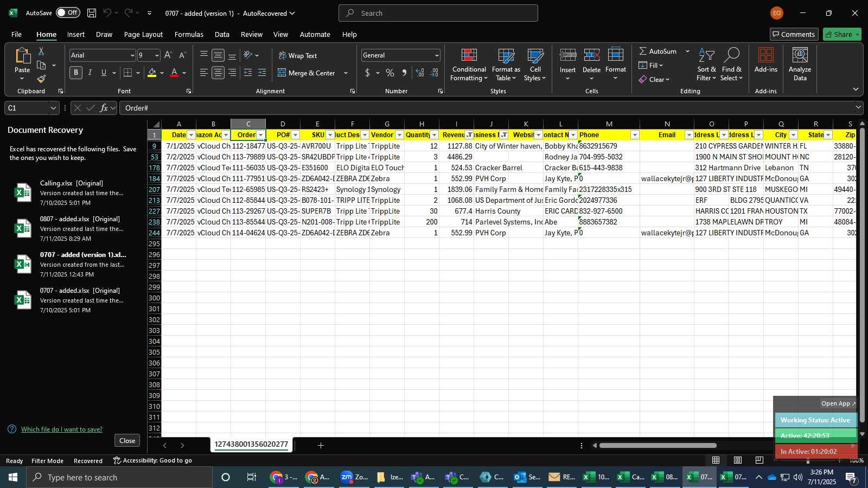Click AutoSum sigma button
Viewport: 868px width, 488px height.
(658, 51)
